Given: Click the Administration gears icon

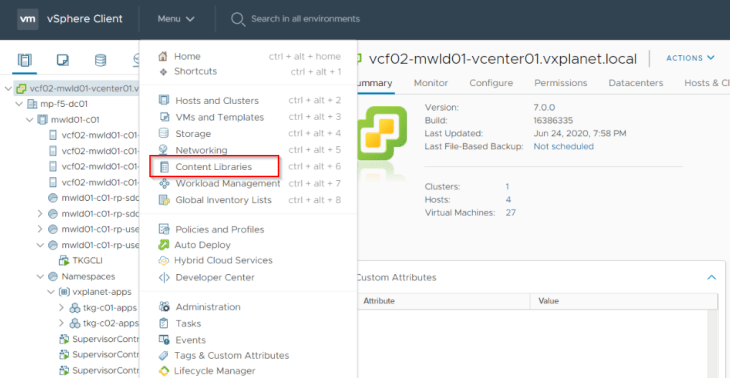Looking at the screenshot, I should 164,307.
